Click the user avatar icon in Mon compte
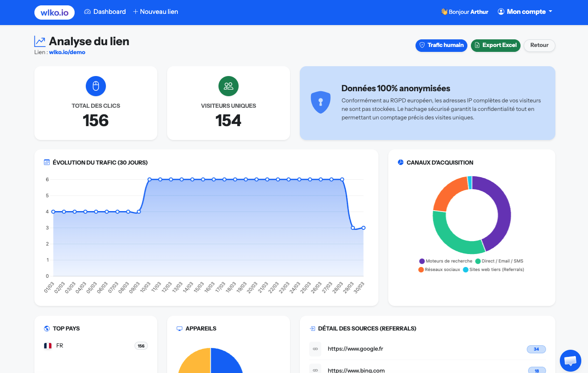The height and width of the screenshot is (373, 588). (x=501, y=12)
